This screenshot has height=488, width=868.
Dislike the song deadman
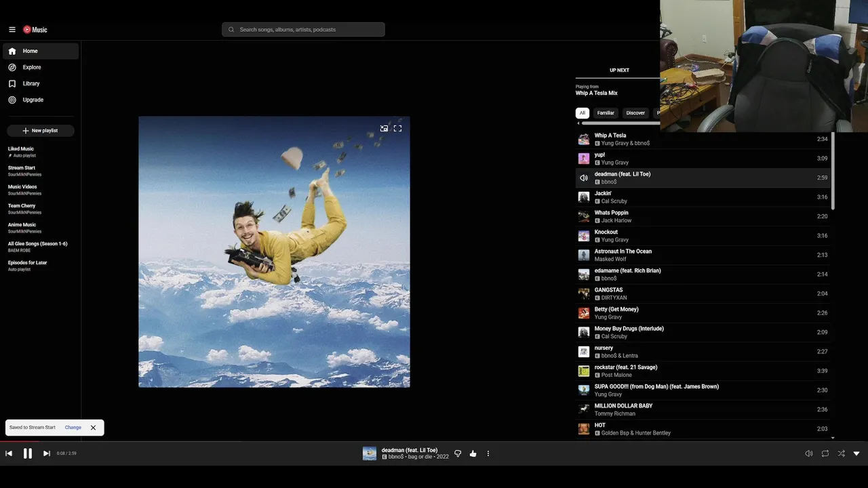[x=458, y=453]
